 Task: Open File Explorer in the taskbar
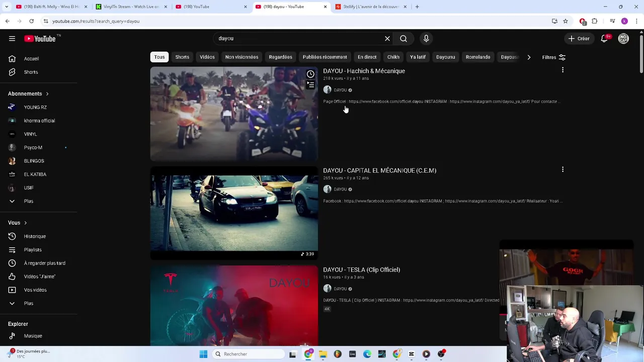323,354
